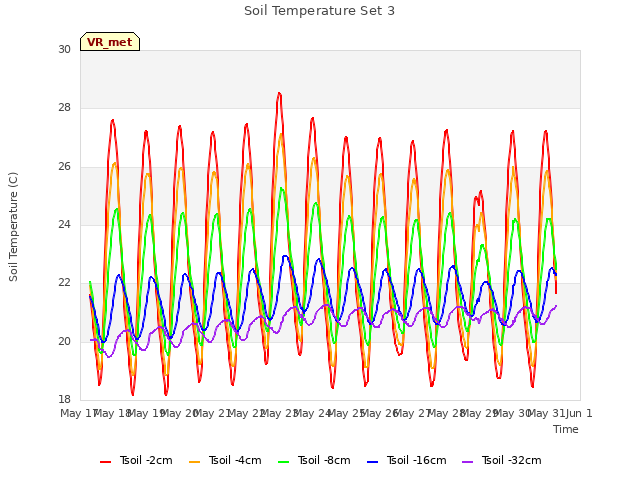Click the y-axis value 20
Screen dimensions: 640x480
(64, 341)
